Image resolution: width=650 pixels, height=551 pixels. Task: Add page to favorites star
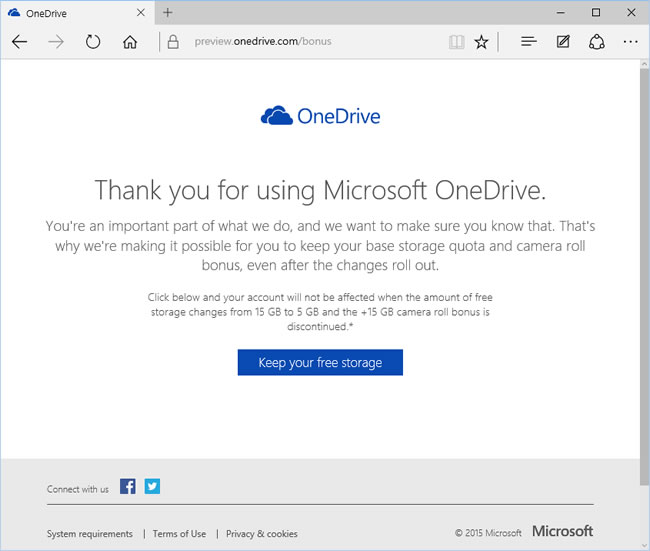point(482,42)
